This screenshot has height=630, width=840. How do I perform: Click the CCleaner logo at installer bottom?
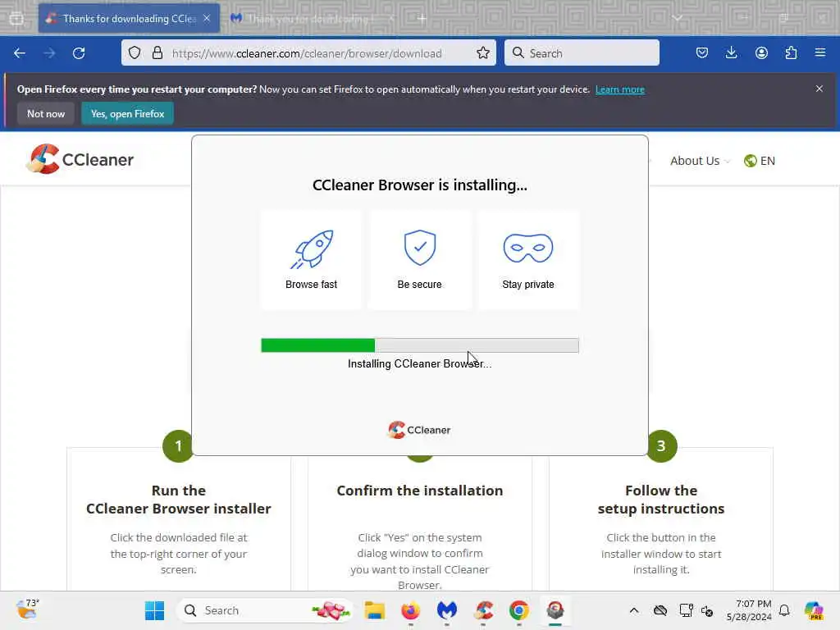(419, 430)
